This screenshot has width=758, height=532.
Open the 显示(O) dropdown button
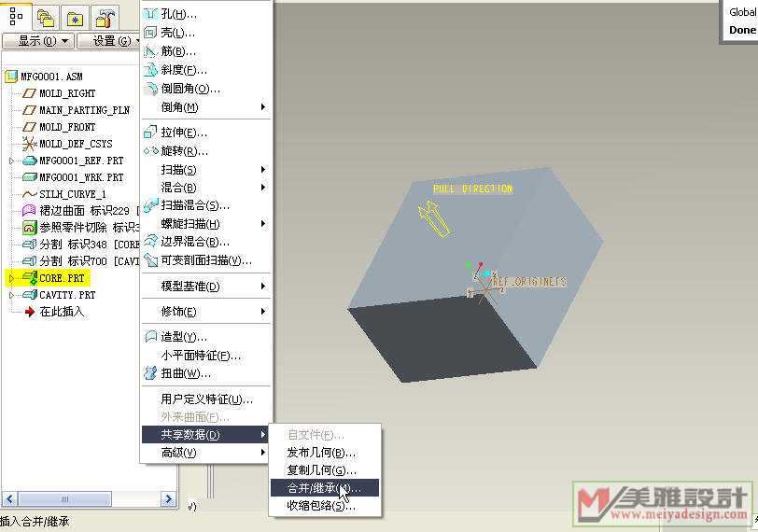click(x=38, y=41)
